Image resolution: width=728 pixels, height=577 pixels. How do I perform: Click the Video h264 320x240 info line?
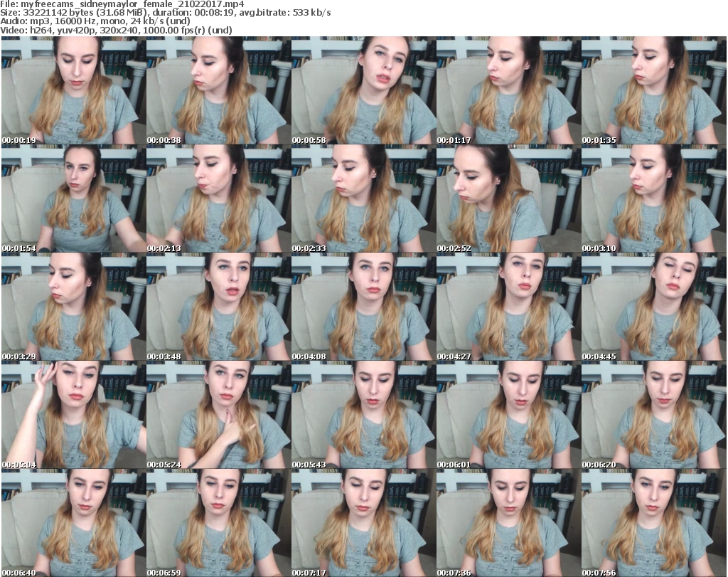coord(116,30)
